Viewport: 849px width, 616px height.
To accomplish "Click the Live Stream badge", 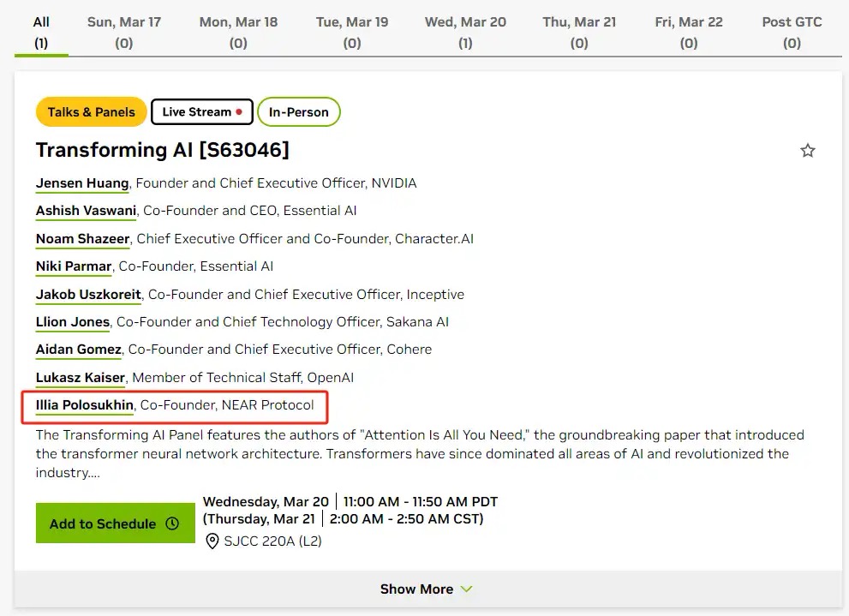I will [201, 112].
